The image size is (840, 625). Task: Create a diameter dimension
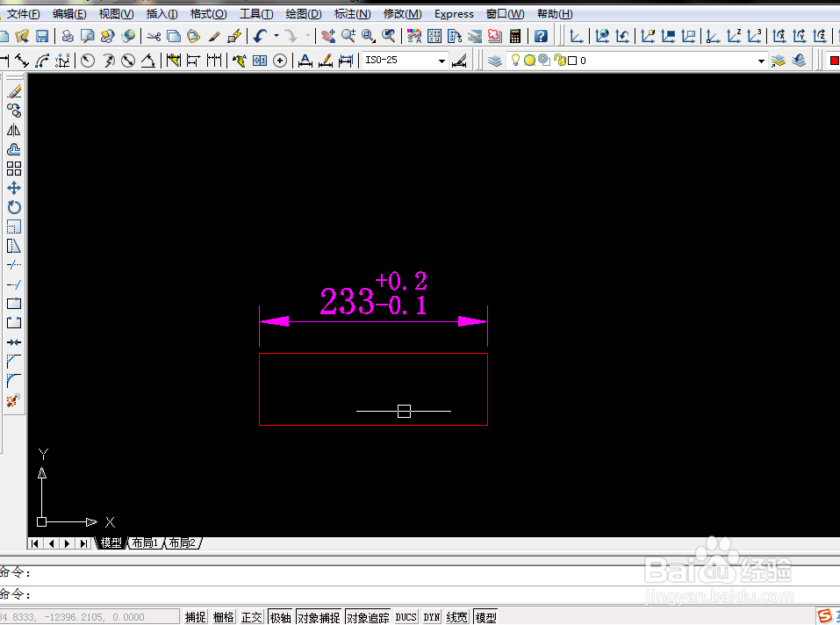[127, 61]
